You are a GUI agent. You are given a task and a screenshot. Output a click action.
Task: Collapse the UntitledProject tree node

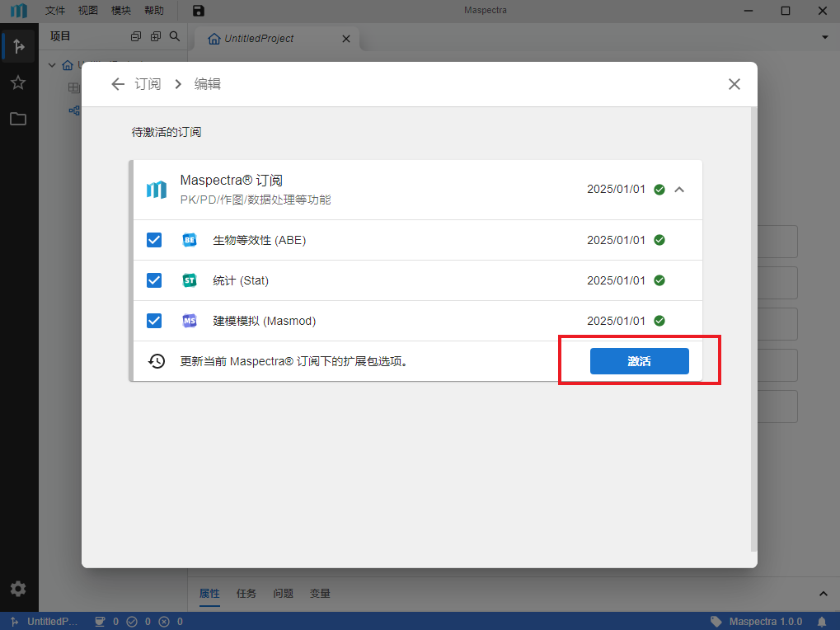click(x=52, y=65)
